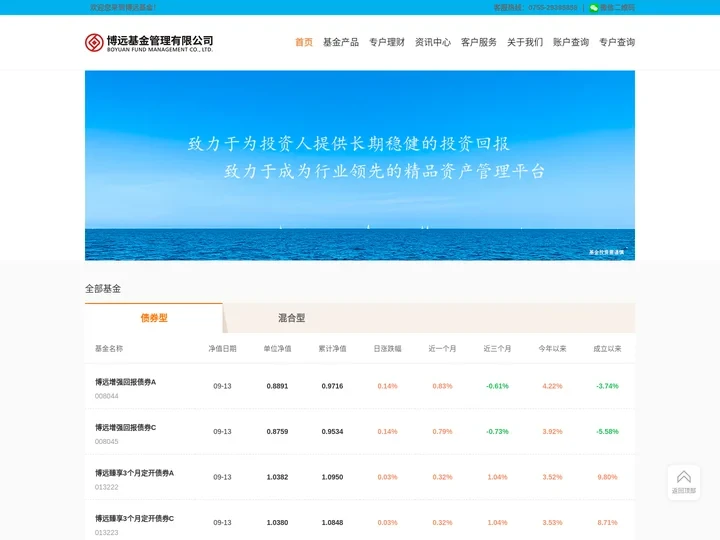
Task: Click year-to-date value 3.53%
Action: [552, 523]
